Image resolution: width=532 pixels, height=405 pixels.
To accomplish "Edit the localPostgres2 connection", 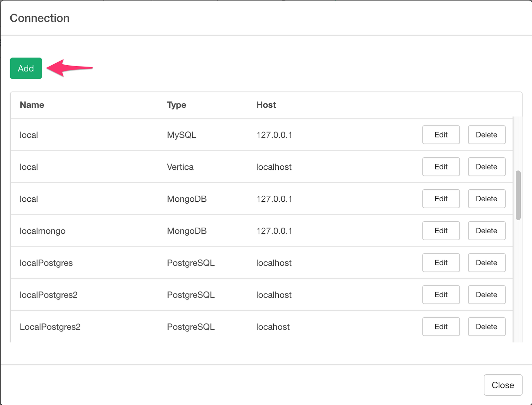I will click(x=441, y=295).
